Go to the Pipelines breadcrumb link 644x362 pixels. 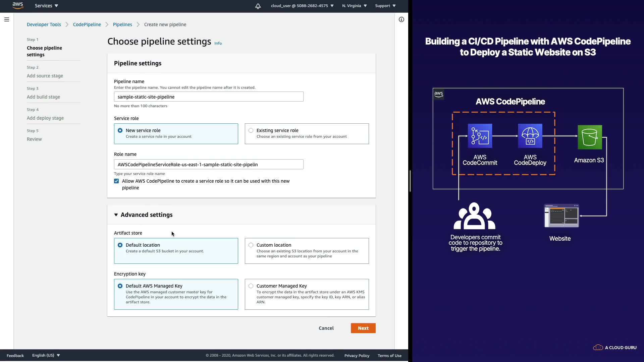(x=122, y=24)
